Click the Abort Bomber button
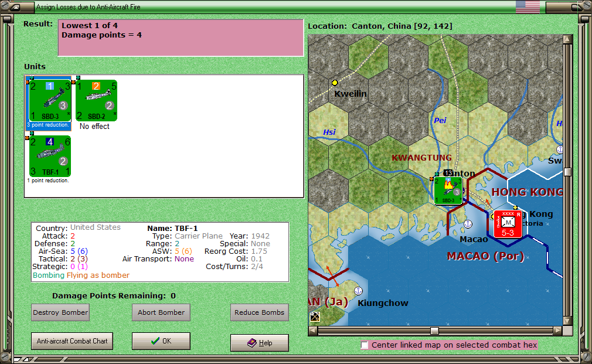 (161, 312)
